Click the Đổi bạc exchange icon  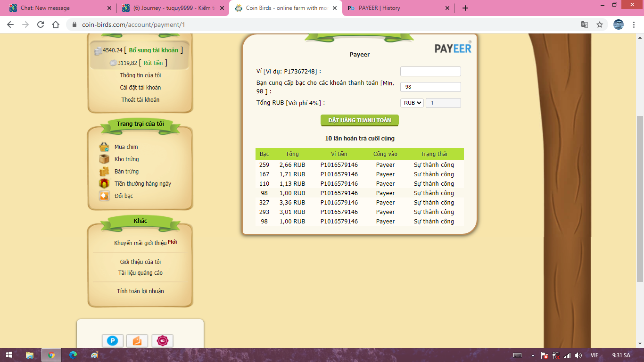(x=104, y=196)
